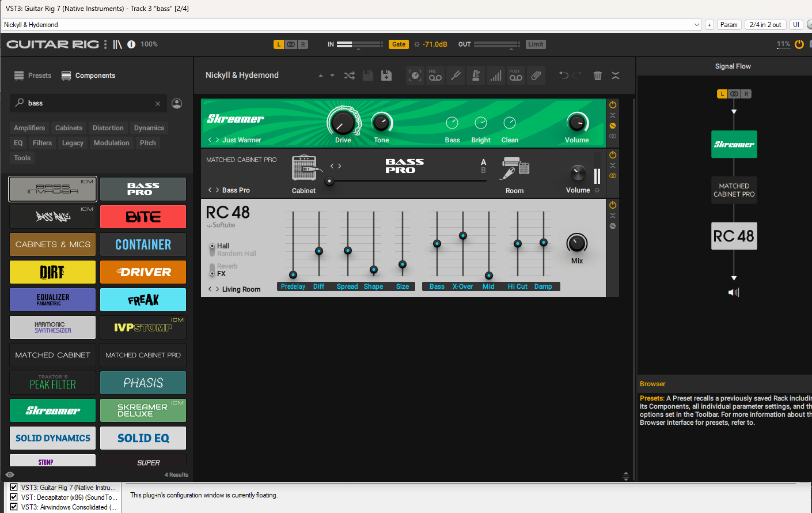Click the shuffle presets icon
Viewport: 812px width, 513px height.
coord(349,76)
